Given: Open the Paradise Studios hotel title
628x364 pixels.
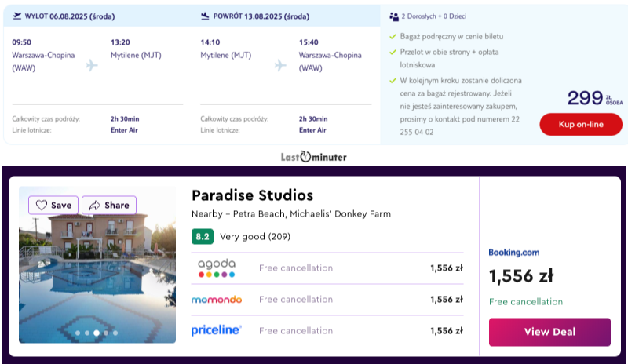Looking at the screenshot, I should pyautogui.click(x=252, y=195).
